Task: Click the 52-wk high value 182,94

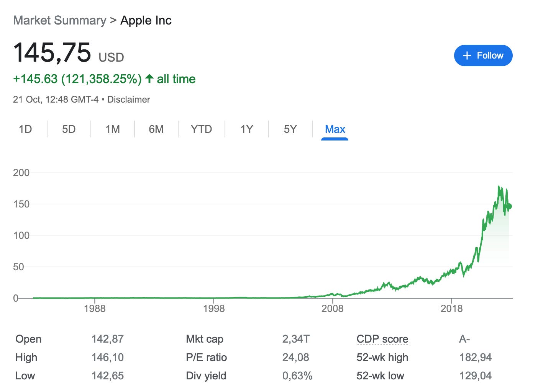Action: coord(475,358)
